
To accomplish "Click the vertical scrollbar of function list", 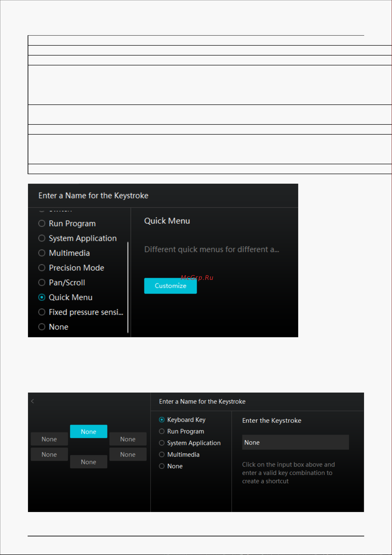I will tap(128, 287).
